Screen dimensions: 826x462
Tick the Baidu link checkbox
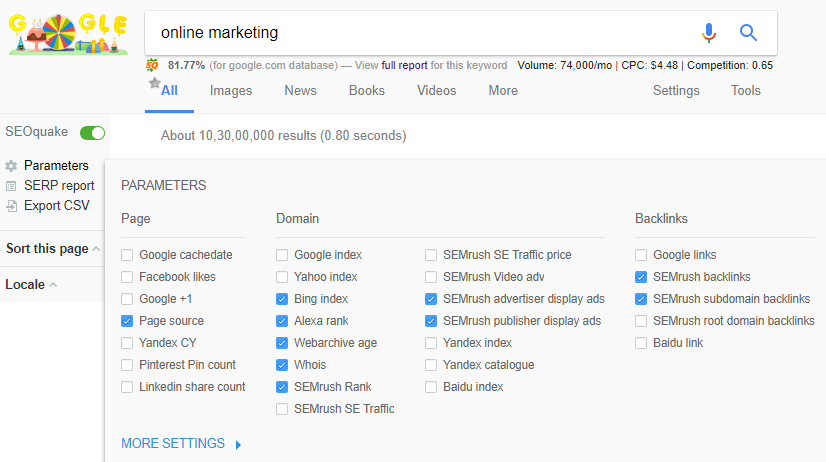tap(641, 343)
